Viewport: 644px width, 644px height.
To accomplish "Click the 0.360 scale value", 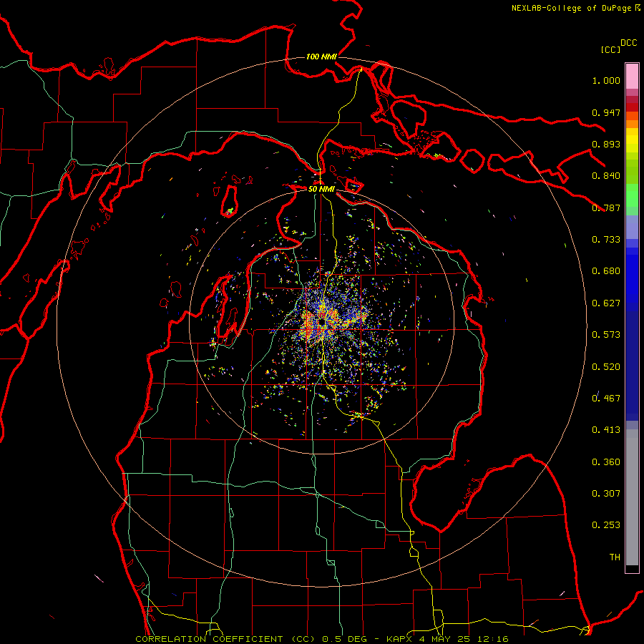I will click(x=606, y=462).
